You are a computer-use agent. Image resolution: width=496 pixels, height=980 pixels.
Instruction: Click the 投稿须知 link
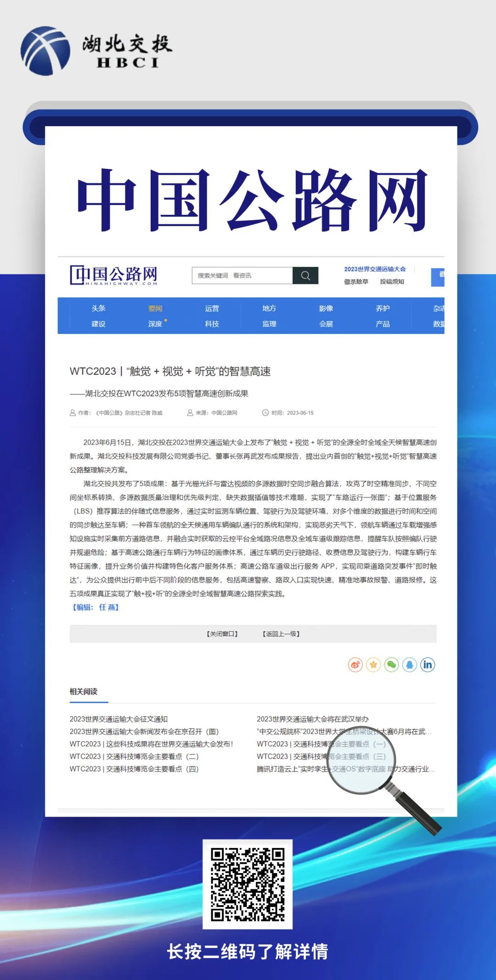click(x=392, y=282)
